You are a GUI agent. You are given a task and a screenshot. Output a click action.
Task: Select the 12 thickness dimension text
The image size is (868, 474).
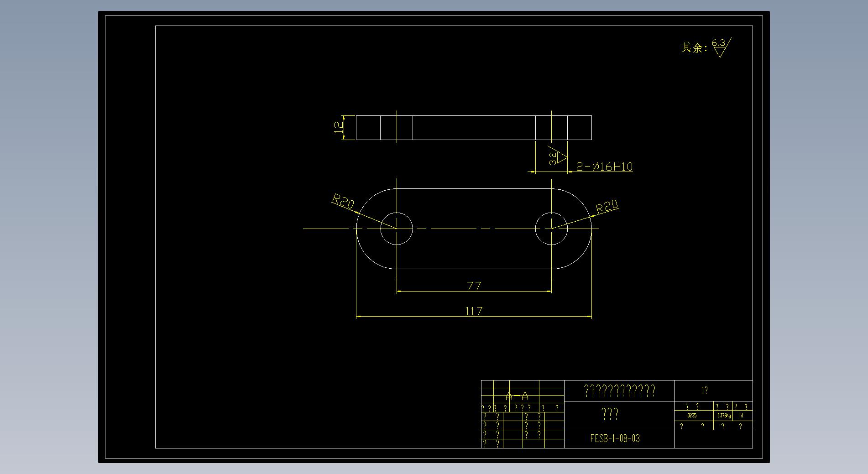click(339, 127)
